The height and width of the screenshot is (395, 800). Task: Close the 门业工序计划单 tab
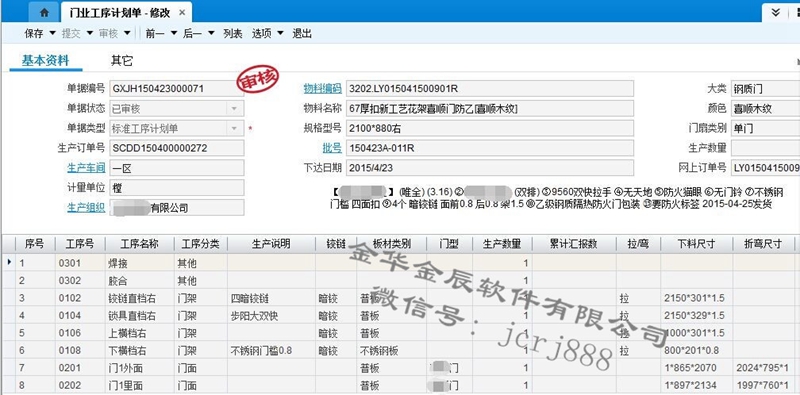click(x=183, y=13)
